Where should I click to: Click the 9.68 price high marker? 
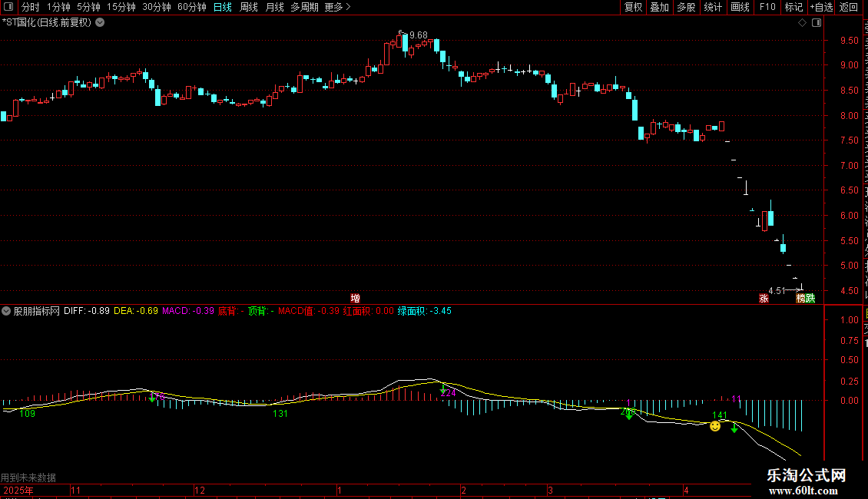click(418, 35)
